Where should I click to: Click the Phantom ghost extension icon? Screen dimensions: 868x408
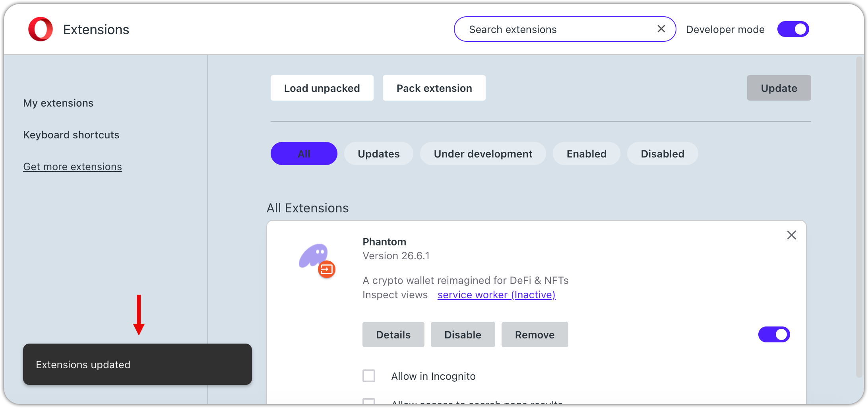tap(314, 256)
